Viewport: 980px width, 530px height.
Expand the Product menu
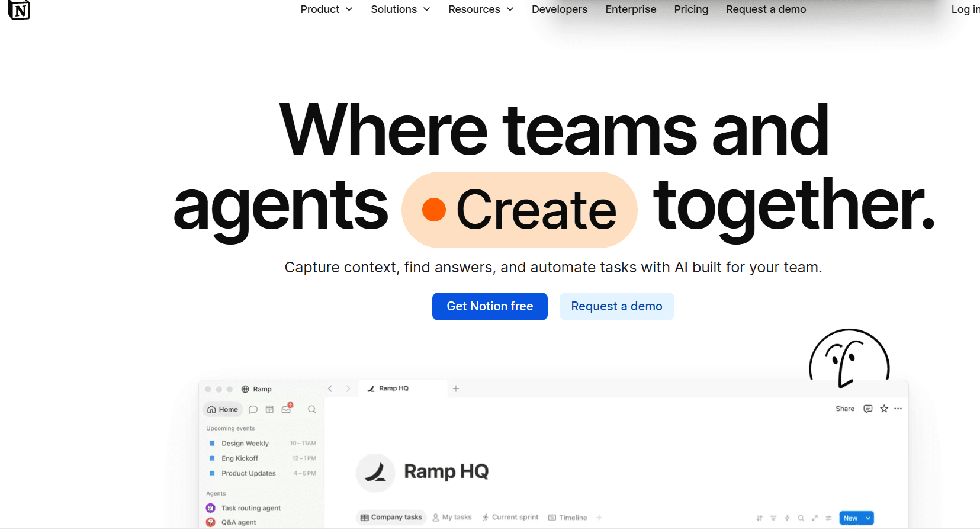pos(326,9)
